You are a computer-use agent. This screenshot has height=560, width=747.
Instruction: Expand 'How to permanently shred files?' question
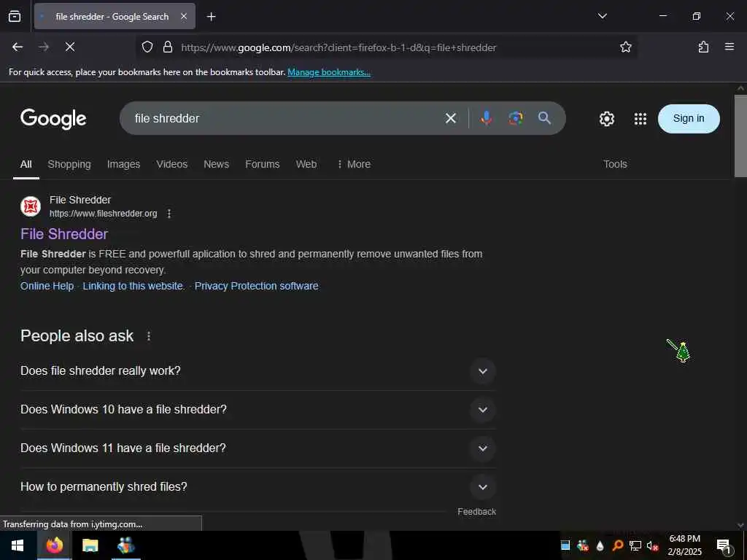coord(258,486)
